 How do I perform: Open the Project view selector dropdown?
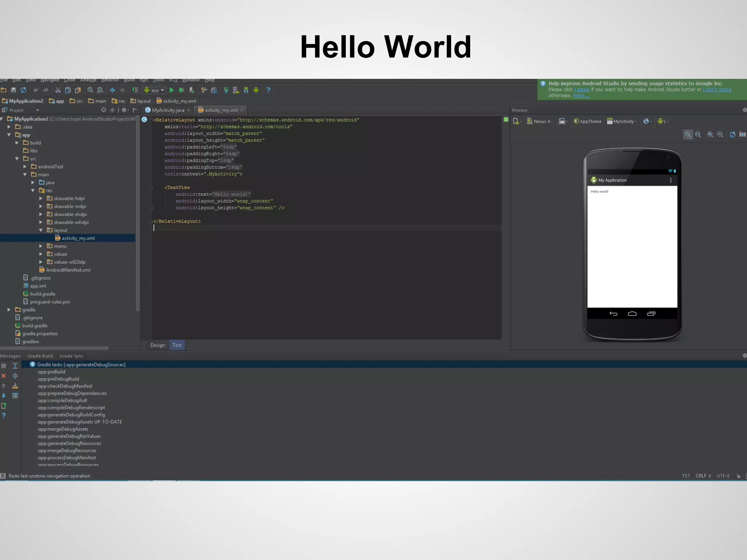pos(20,110)
